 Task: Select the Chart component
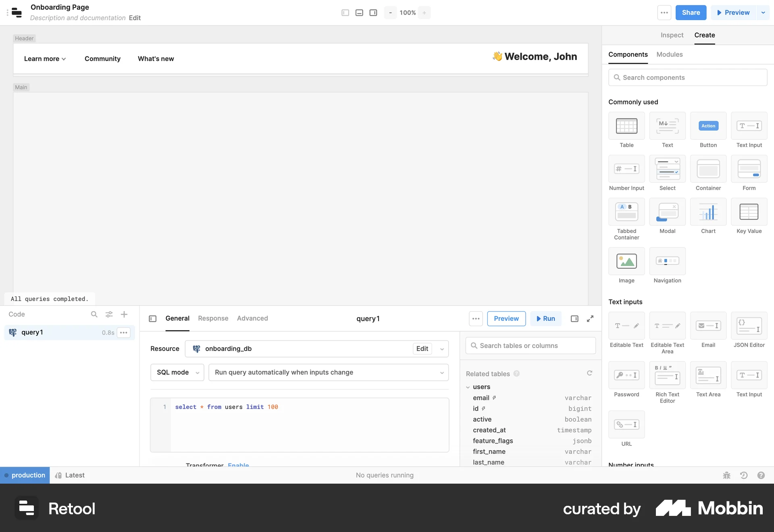(x=708, y=212)
